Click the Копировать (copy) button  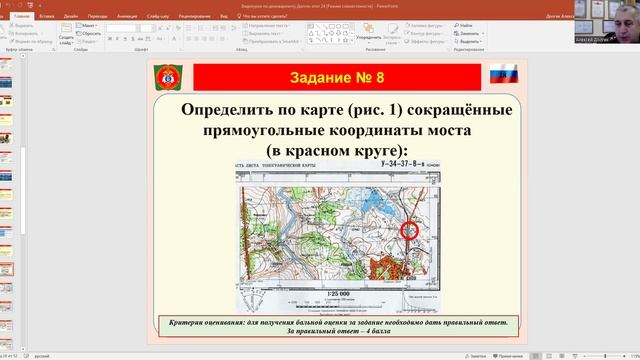click(x=23, y=33)
